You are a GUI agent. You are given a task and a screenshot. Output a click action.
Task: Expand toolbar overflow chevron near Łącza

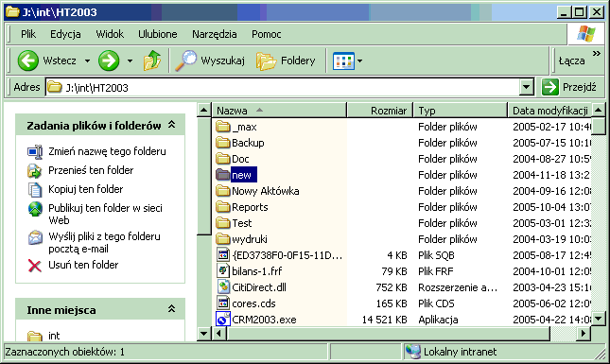coord(597,53)
